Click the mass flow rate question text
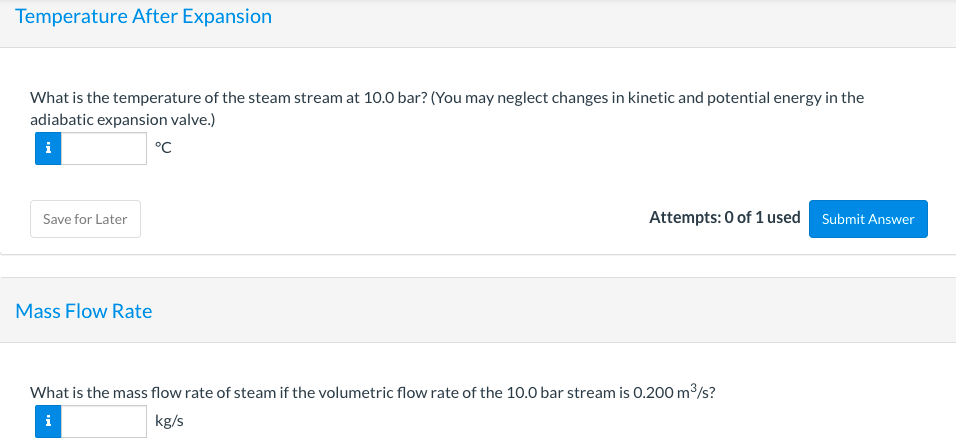Screen dimensions: 956x445 pyautogui.click(x=372, y=392)
